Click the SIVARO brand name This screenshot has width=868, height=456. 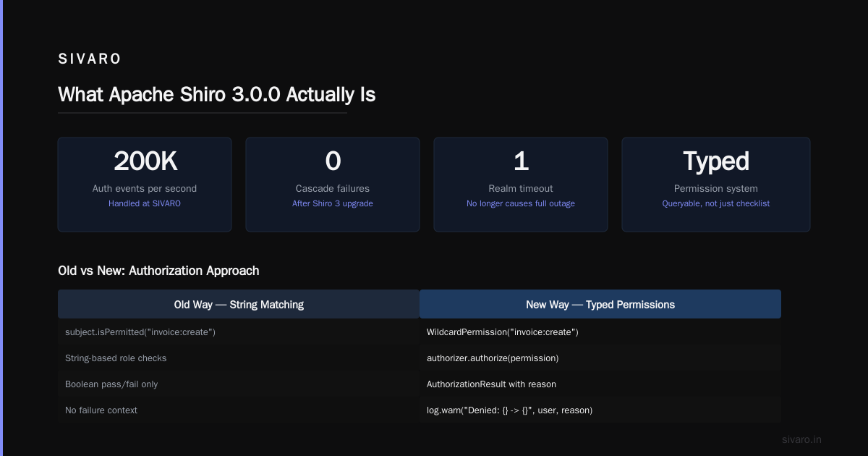90,59
